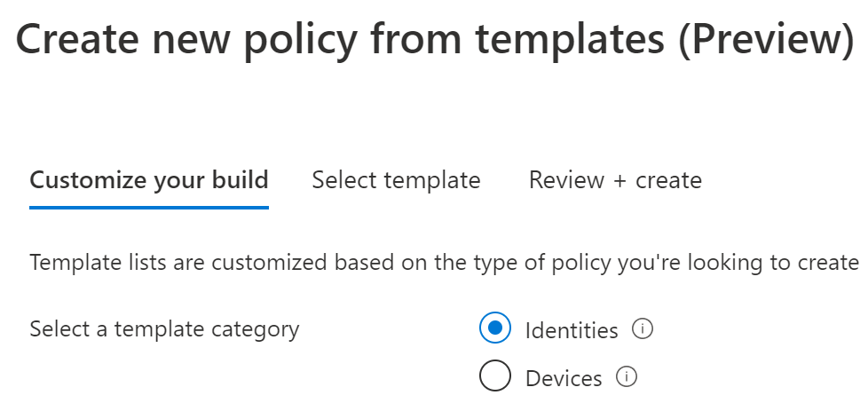Click the Identities option label text
The height and width of the screenshot is (411, 868).
(571, 330)
